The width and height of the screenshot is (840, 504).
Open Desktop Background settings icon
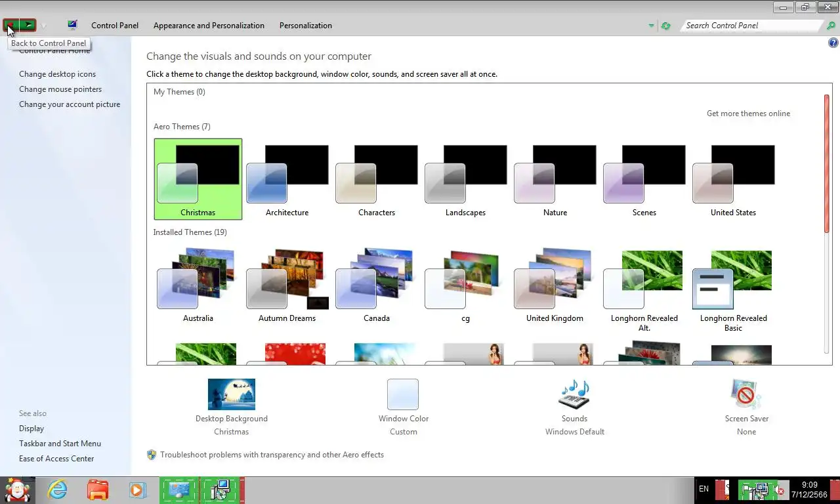coord(232,394)
